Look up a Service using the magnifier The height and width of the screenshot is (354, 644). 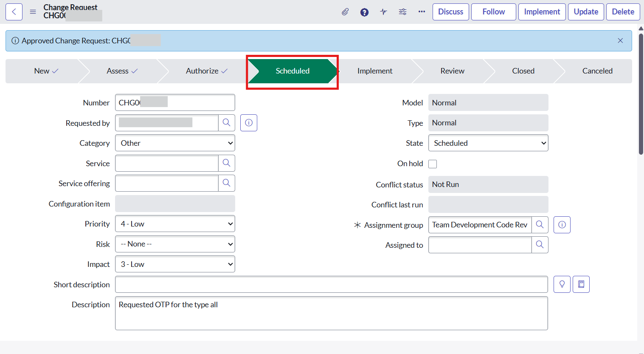coord(227,163)
